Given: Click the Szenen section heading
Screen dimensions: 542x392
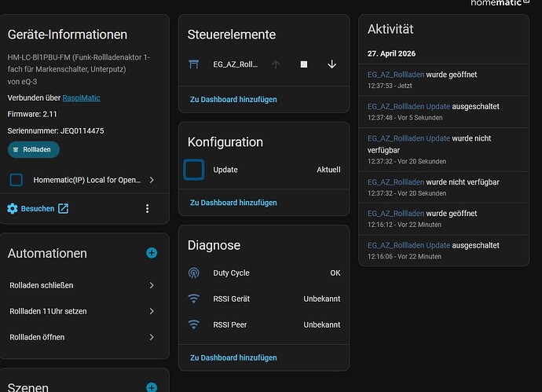Looking at the screenshot, I should [28, 387].
